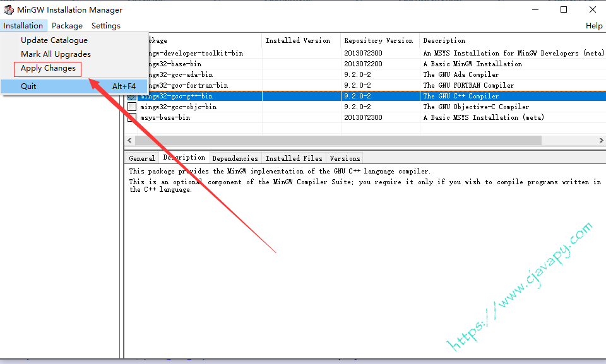The image size is (606, 364).
Task: Close the MinGW Installation Manager window
Action: 593,9
